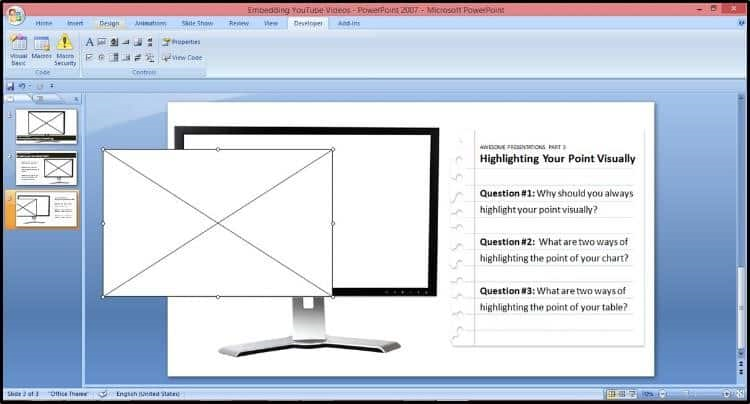Click the Macros icon
The height and width of the screenshot is (404, 750).
[x=42, y=49]
